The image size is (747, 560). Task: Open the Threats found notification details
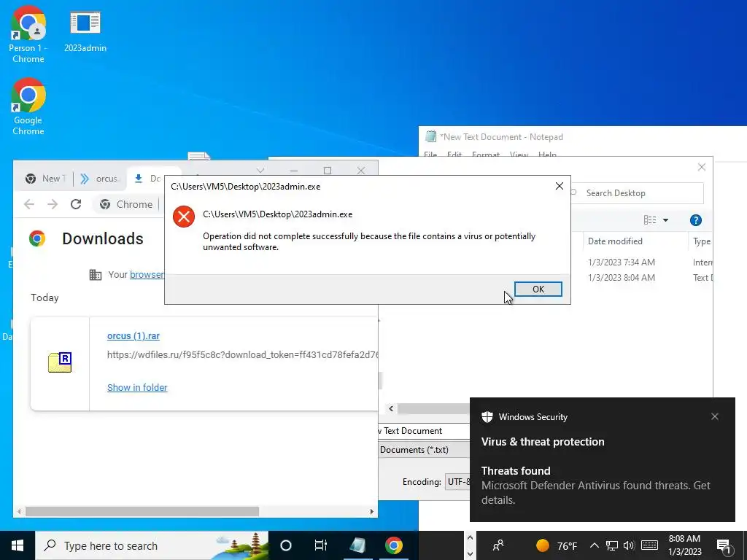595,485
